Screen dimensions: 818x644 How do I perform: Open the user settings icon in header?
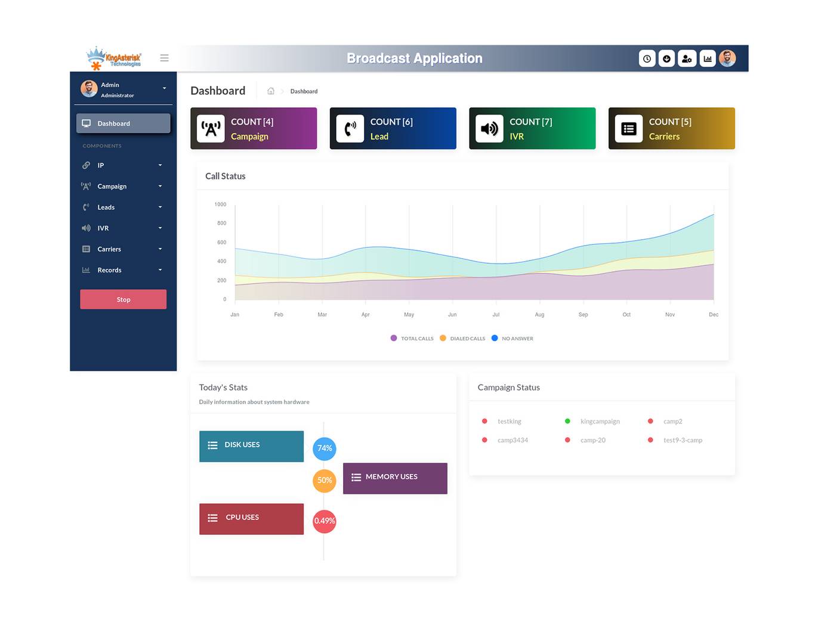tap(687, 58)
